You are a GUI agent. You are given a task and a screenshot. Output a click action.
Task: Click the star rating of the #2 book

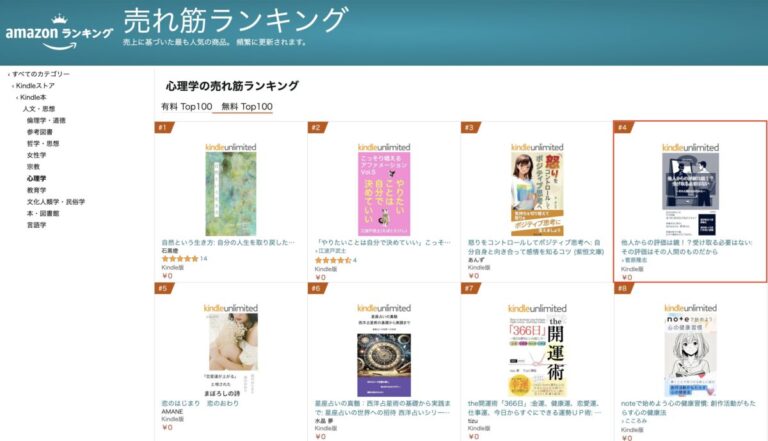pos(333,260)
